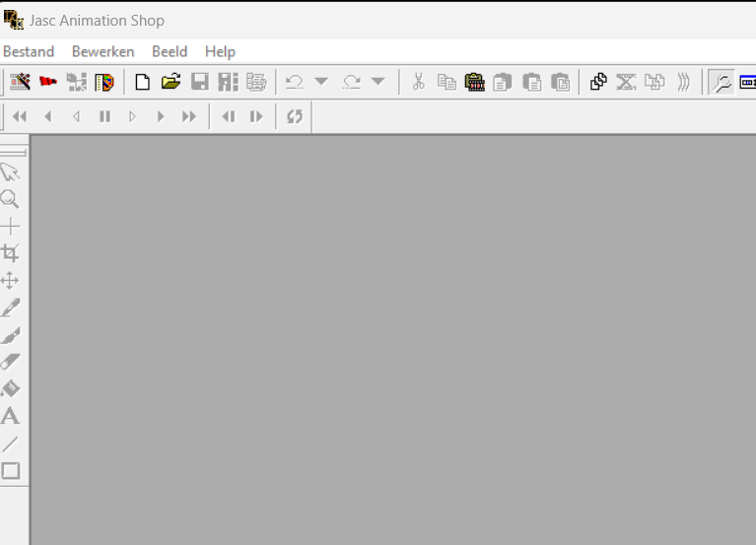
Task: Click the Jasc Animation Shop title icon
Action: pos(14,20)
